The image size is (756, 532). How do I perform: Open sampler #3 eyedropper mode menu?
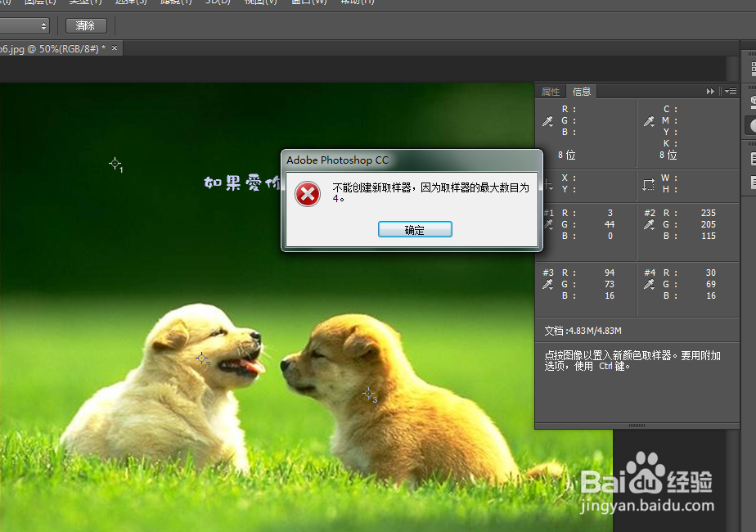pos(547,285)
